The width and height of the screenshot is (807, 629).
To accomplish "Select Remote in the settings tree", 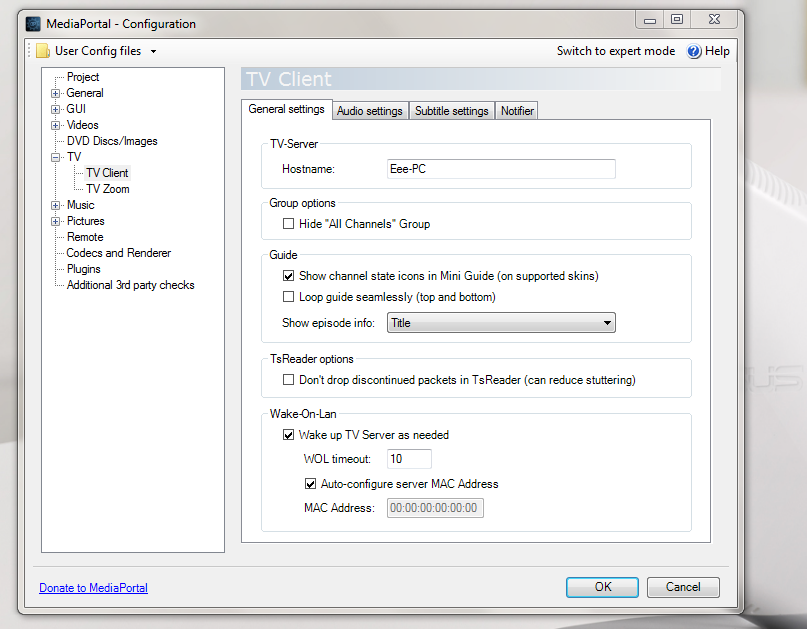I will point(85,237).
